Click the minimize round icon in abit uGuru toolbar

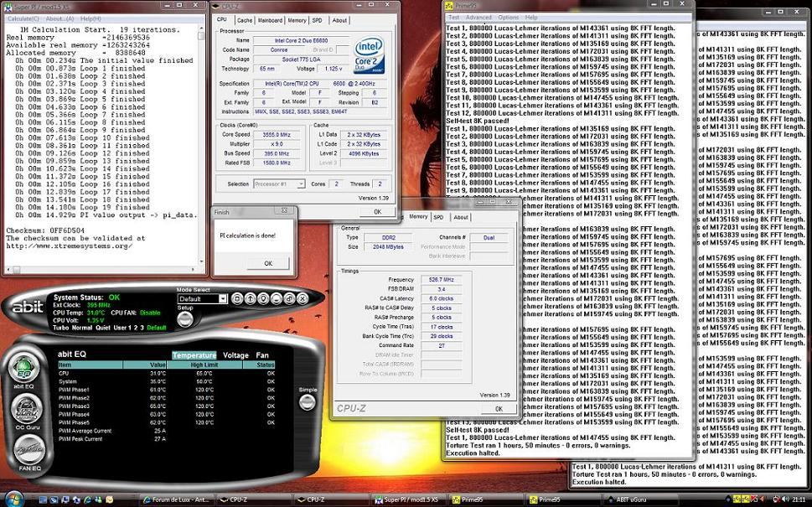(277, 298)
